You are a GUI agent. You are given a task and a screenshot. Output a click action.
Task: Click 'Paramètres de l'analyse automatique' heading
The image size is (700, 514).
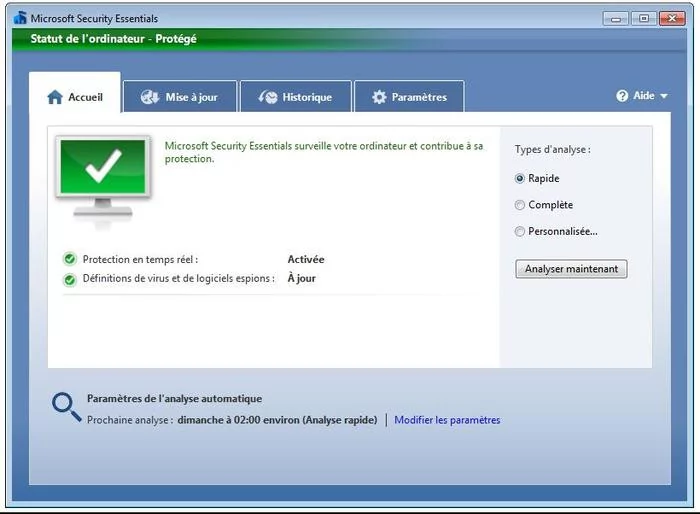(x=175, y=398)
